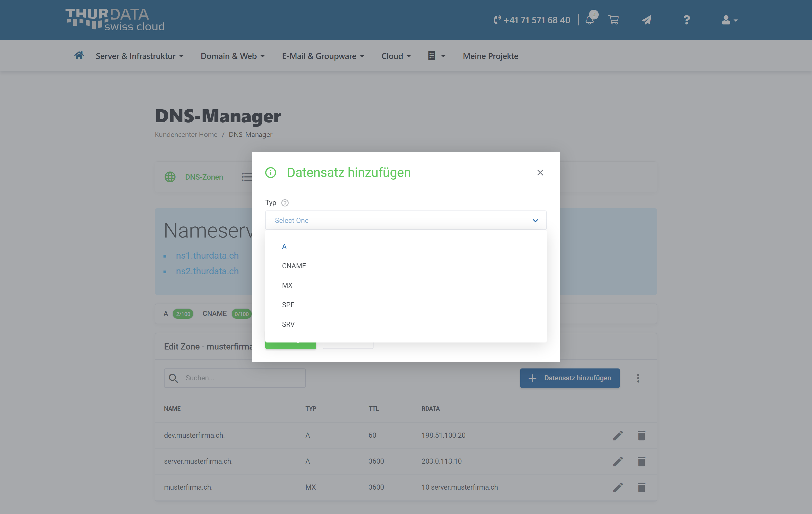Collapse the Typ Select One dropdown
Image resolution: width=812 pixels, height=514 pixels.
[x=406, y=220]
